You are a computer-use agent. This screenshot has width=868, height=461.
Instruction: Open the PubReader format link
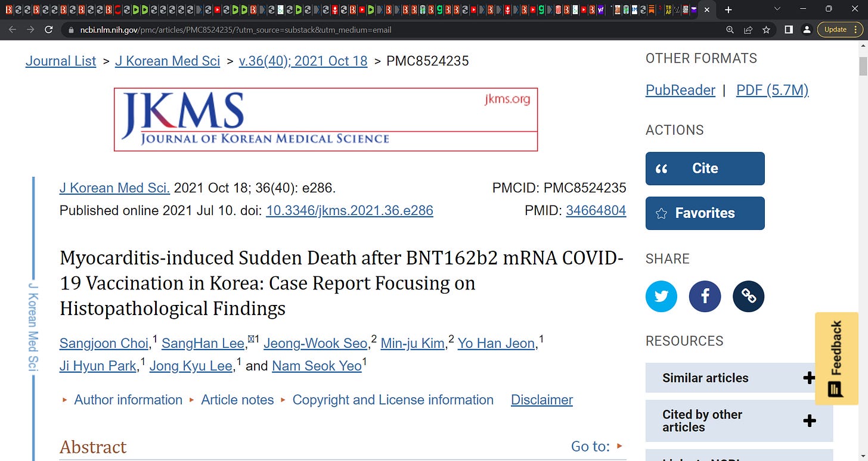[680, 90]
